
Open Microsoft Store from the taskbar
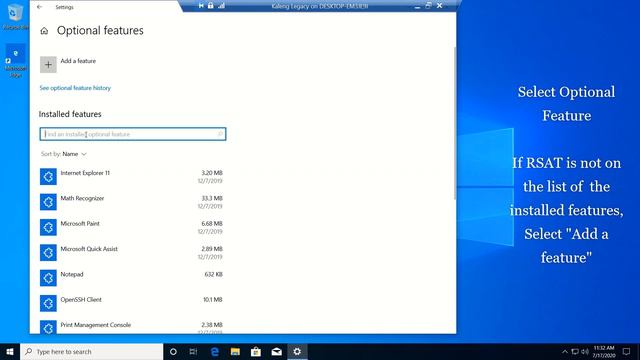(256, 351)
